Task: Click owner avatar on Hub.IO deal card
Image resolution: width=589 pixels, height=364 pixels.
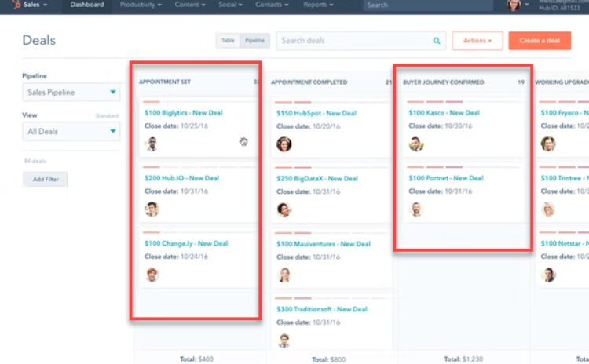Action: click(x=152, y=209)
